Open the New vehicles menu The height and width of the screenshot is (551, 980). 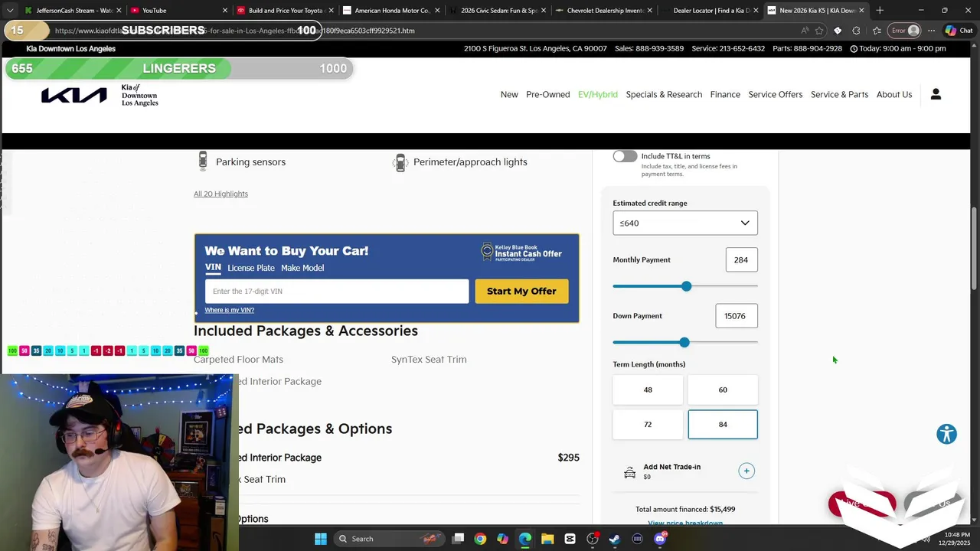pyautogui.click(x=509, y=94)
